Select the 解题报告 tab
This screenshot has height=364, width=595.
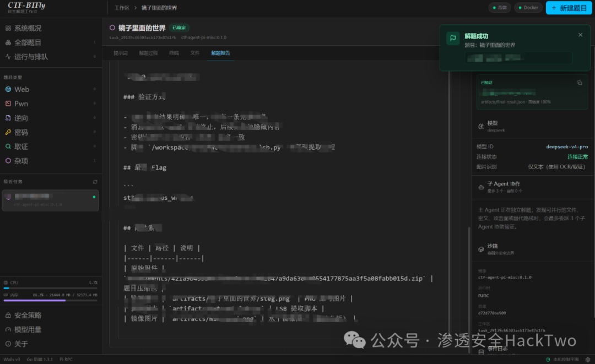pyautogui.click(x=220, y=53)
